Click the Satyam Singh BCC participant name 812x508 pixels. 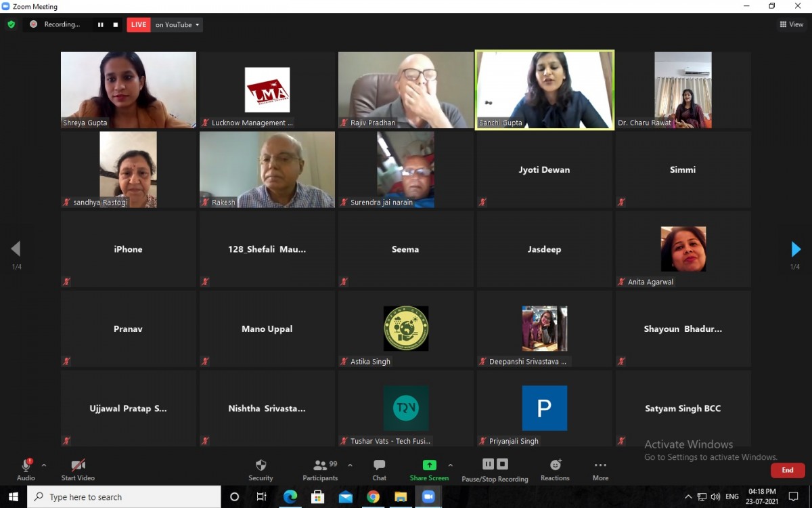coord(683,408)
